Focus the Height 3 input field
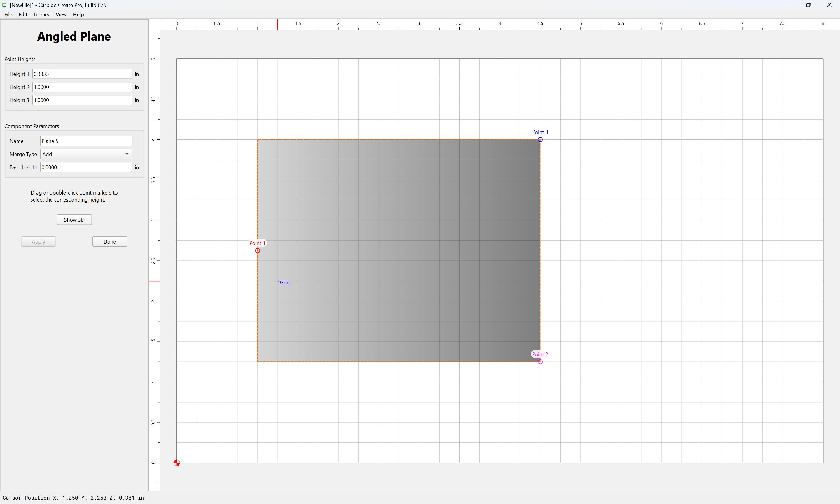Image resolution: width=840 pixels, height=504 pixels. point(82,100)
